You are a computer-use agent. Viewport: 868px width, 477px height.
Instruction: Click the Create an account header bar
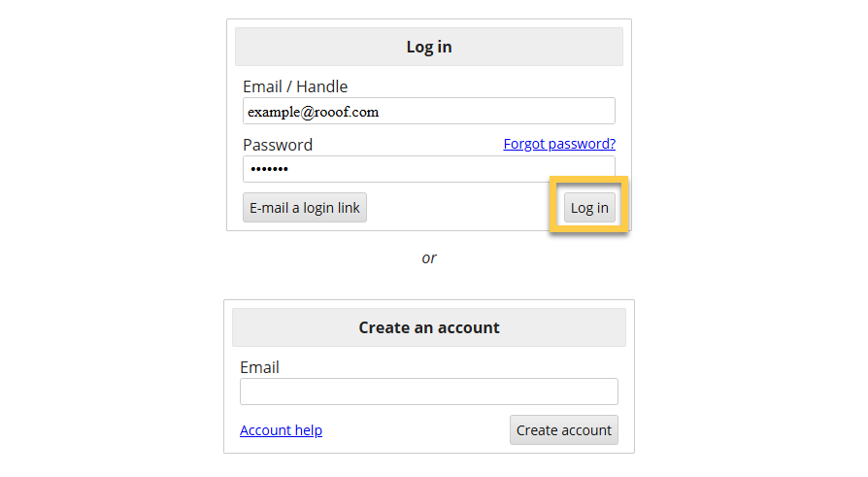click(x=428, y=327)
